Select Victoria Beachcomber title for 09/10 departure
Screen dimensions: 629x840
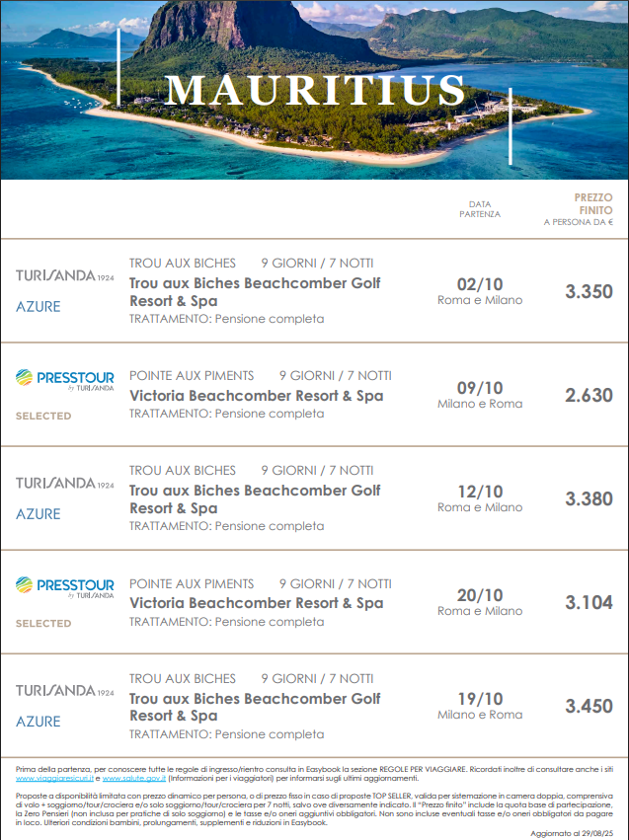point(257,396)
